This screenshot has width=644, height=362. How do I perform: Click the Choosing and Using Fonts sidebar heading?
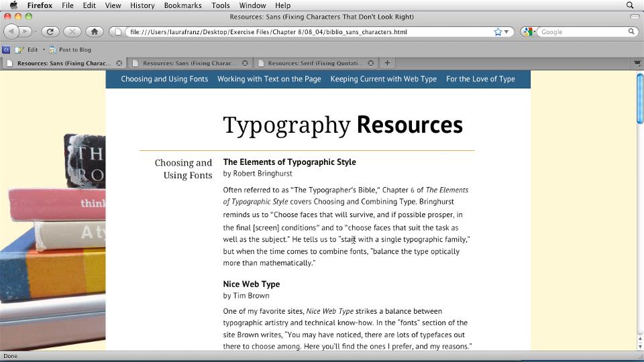(x=184, y=169)
